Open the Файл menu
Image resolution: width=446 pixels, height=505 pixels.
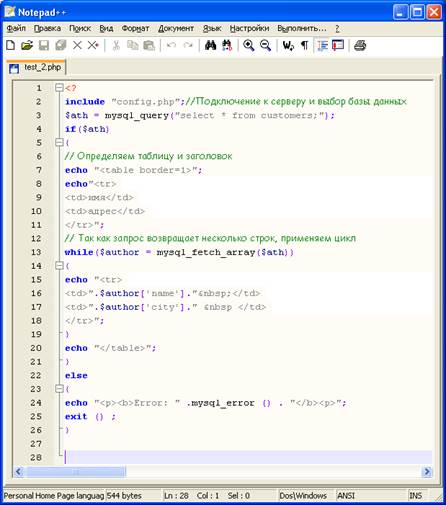point(16,29)
